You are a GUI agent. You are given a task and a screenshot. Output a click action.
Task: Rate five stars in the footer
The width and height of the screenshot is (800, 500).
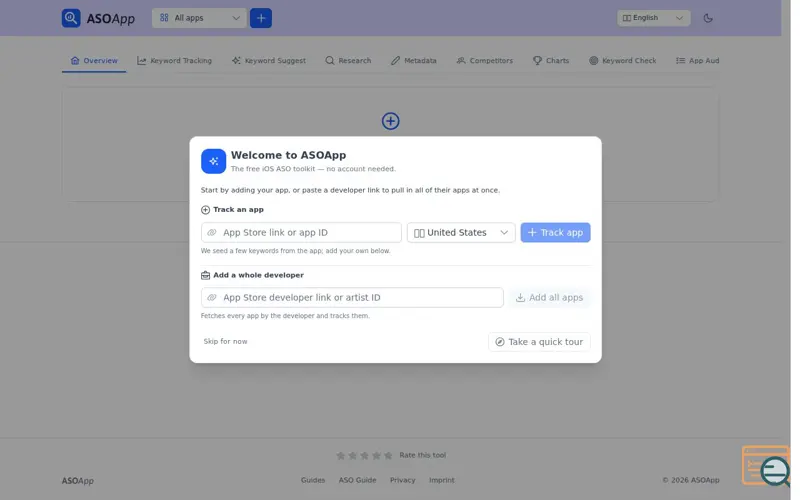[x=388, y=455]
